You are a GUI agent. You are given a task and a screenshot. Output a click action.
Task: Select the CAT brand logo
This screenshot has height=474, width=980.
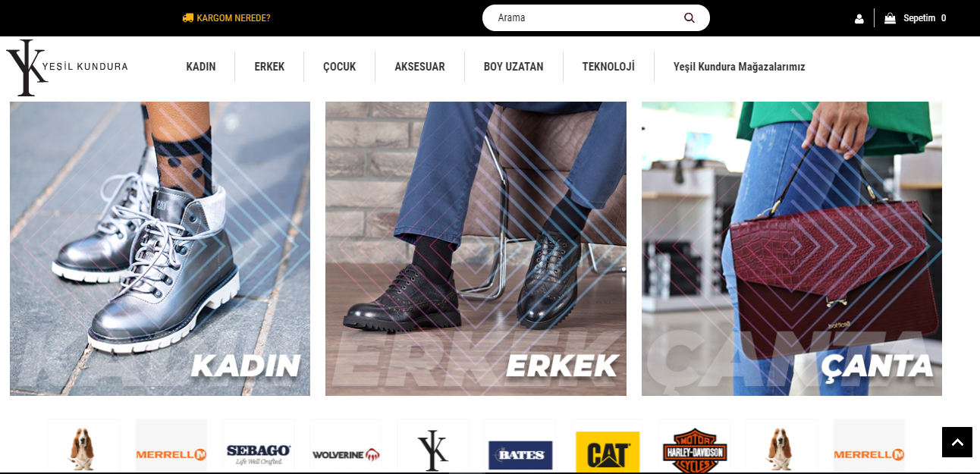608,452
